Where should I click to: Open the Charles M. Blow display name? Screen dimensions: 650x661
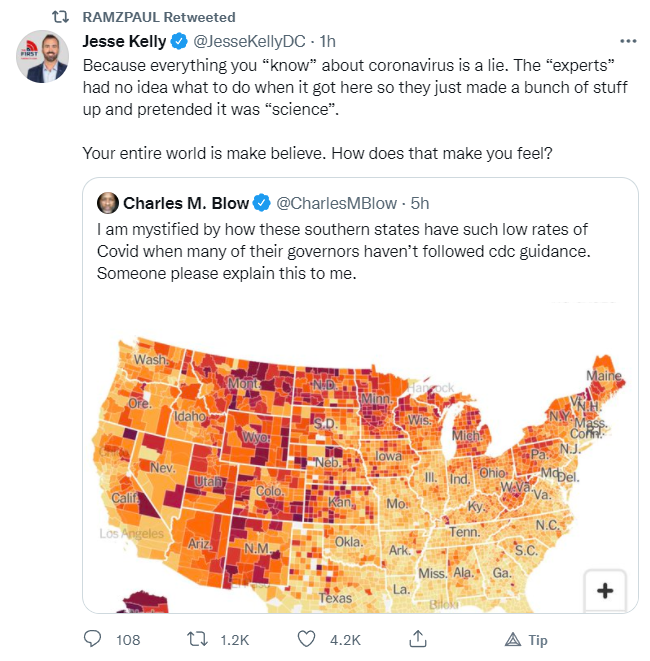pyautogui.click(x=186, y=203)
